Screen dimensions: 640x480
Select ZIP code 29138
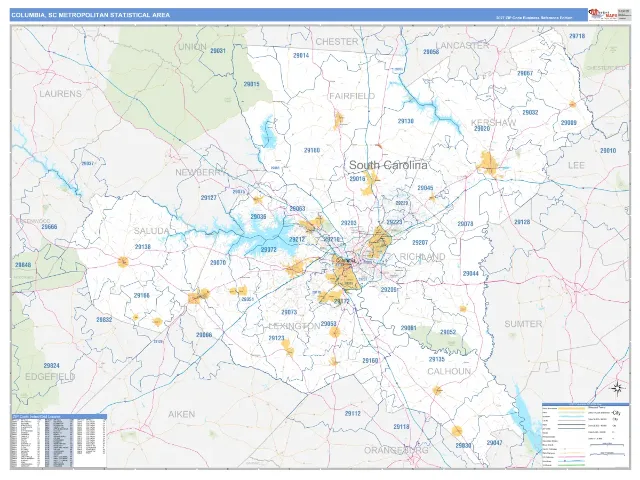[x=142, y=247]
